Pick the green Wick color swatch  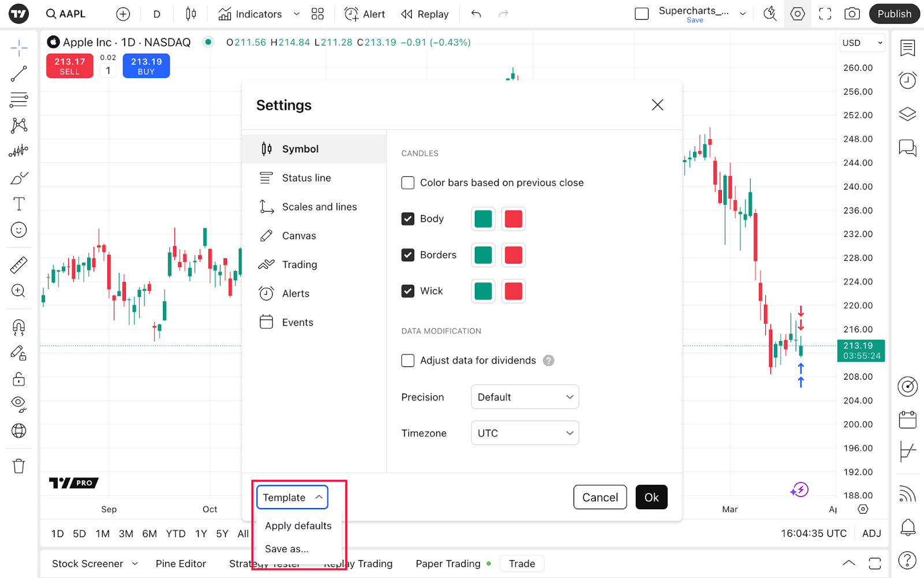pyautogui.click(x=483, y=291)
